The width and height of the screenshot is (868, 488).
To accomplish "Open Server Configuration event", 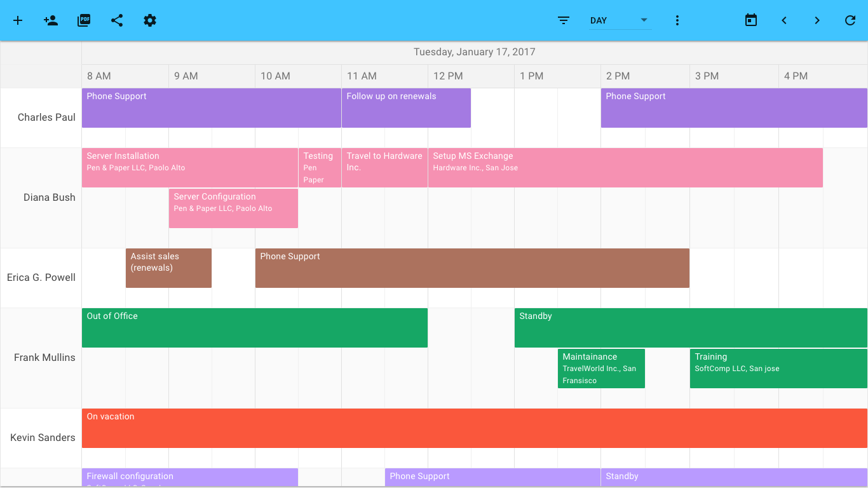I will click(233, 208).
